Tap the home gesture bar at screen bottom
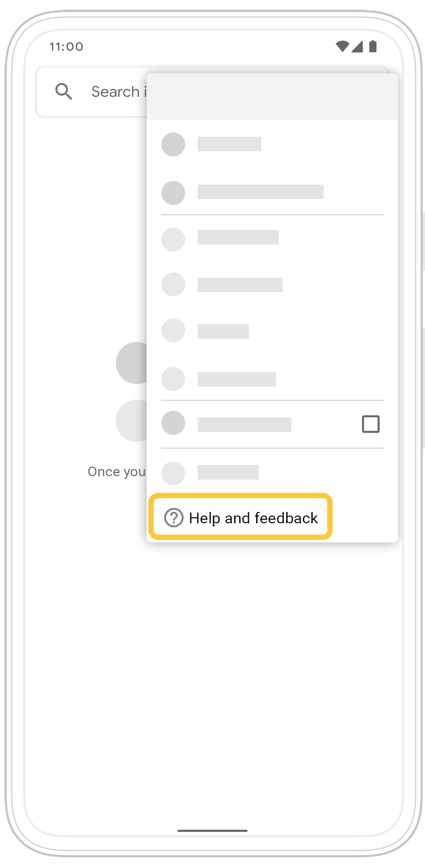Viewport: 425px width, 868px height. coord(212,830)
